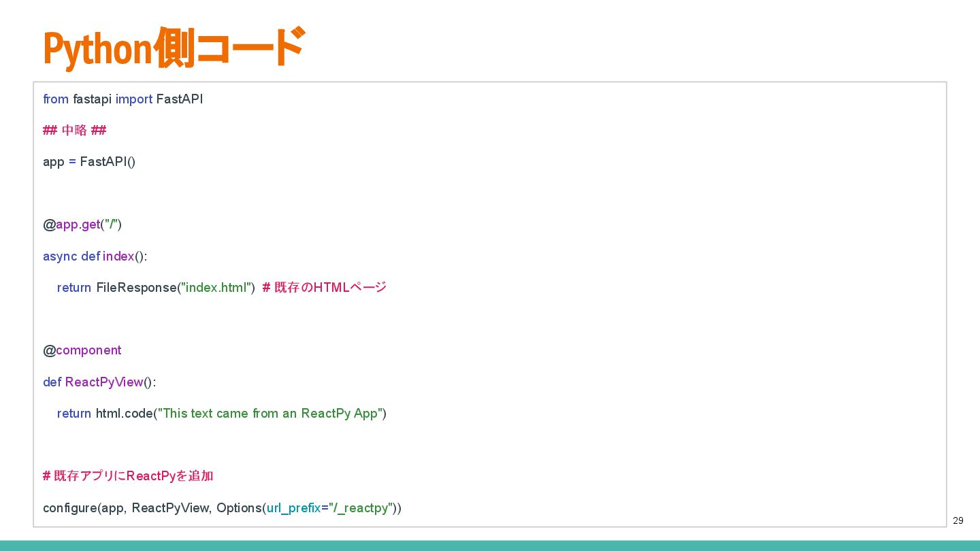Click the line starting 'configure(app, ReactPyView'
980x551 pixels.
pos(222,508)
